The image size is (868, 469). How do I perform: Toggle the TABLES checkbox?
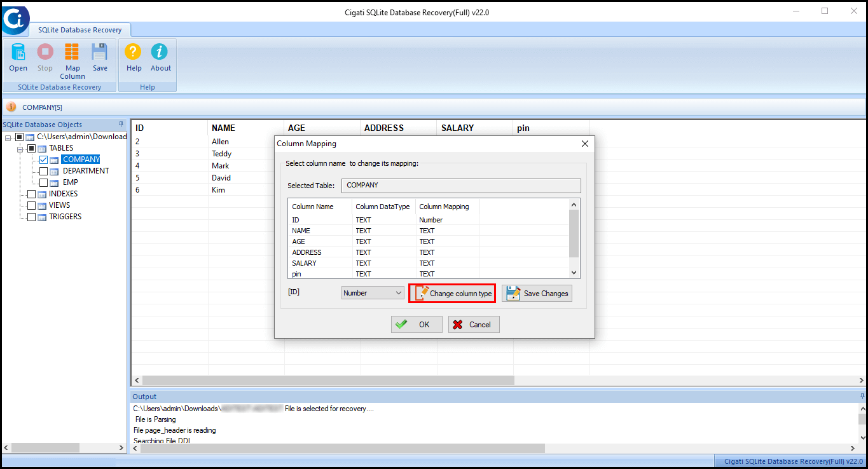(31, 148)
